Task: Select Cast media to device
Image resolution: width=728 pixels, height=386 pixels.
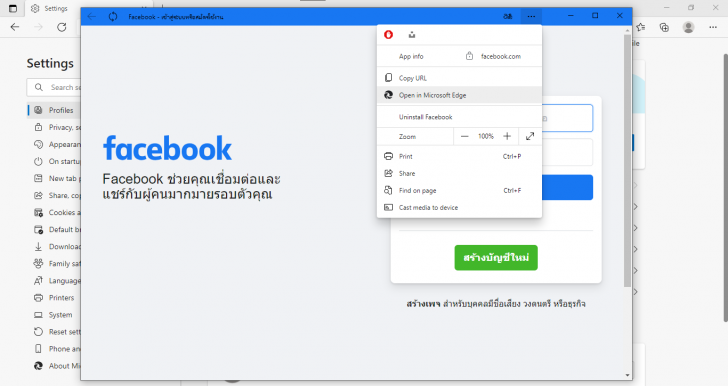Action: coord(459,207)
